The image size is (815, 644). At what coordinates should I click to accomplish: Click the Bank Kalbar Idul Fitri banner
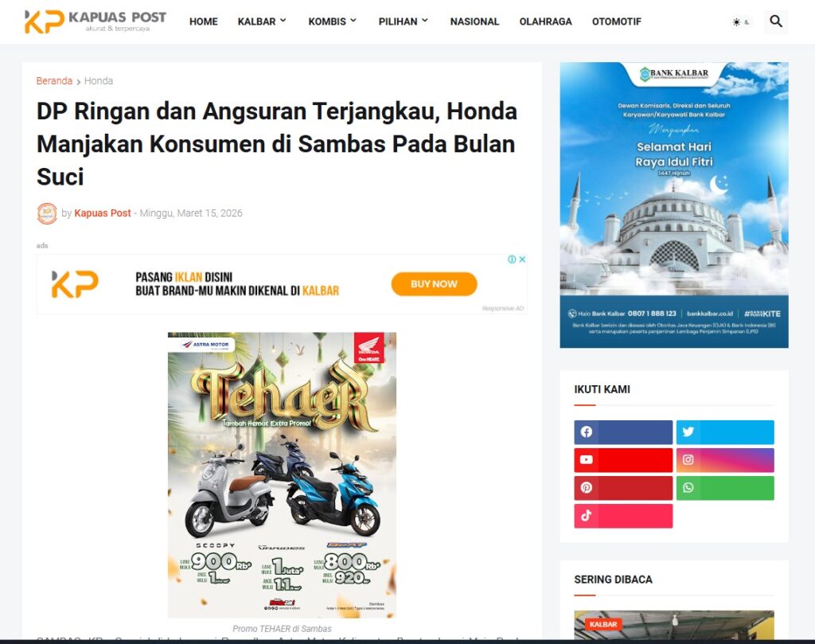coord(674,205)
